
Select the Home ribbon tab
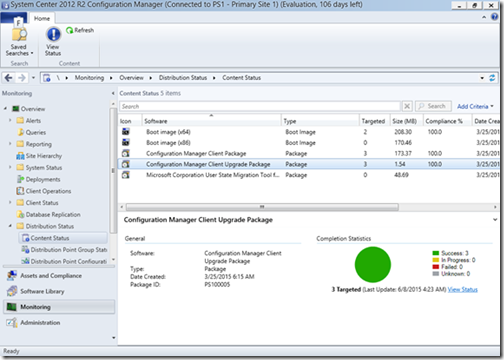(42, 19)
